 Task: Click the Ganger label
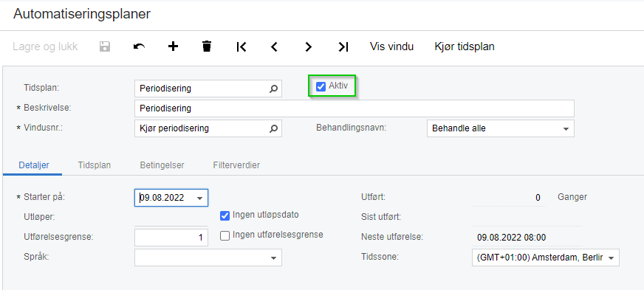click(x=572, y=197)
